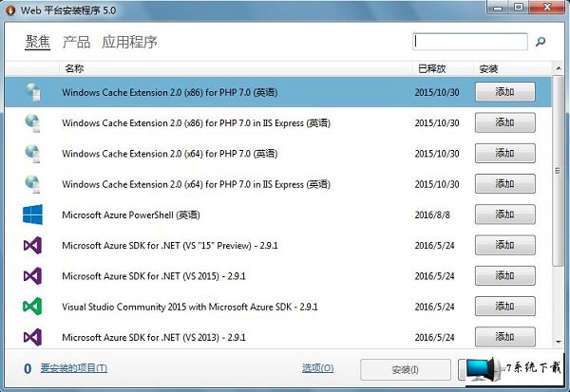Click the search magnifier icon
This screenshot has width=570, height=392.
(541, 42)
